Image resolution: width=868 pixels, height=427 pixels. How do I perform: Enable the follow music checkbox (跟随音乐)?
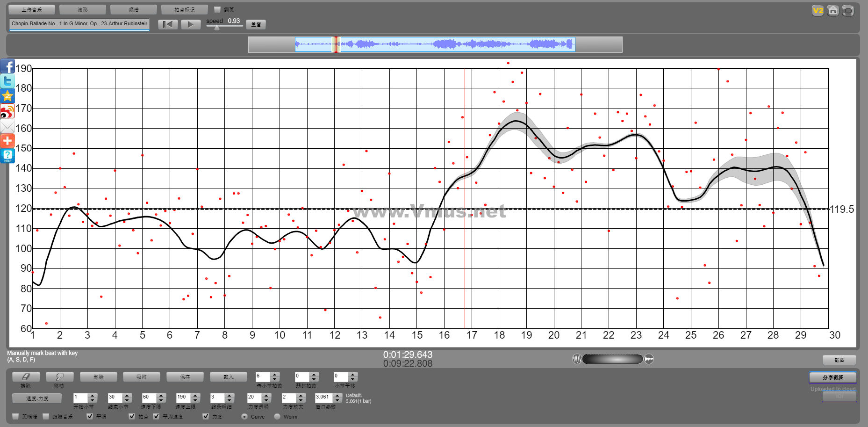pyautogui.click(x=46, y=416)
